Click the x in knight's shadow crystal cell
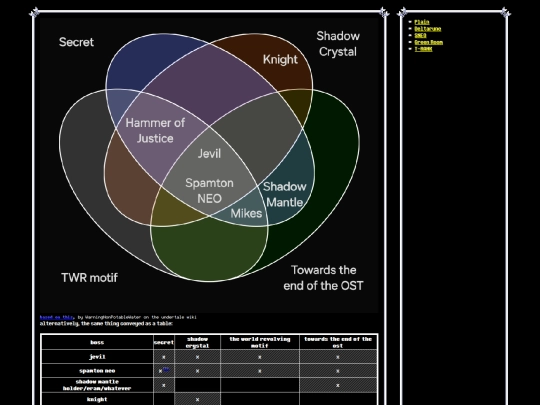Viewport: 540px width, 405px height. [x=197, y=399]
